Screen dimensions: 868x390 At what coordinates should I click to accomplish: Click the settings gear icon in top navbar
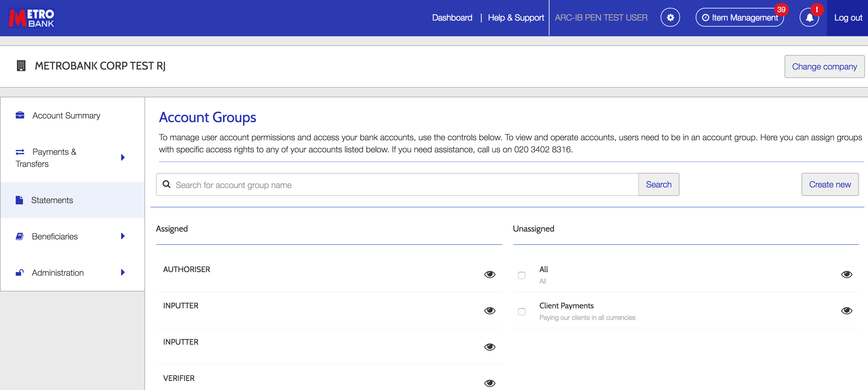click(670, 18)
